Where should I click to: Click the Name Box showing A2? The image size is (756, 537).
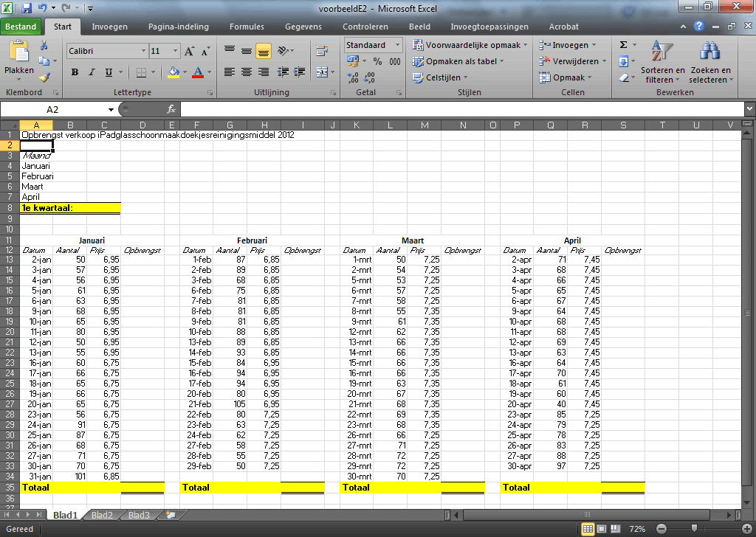pos(52,109)
